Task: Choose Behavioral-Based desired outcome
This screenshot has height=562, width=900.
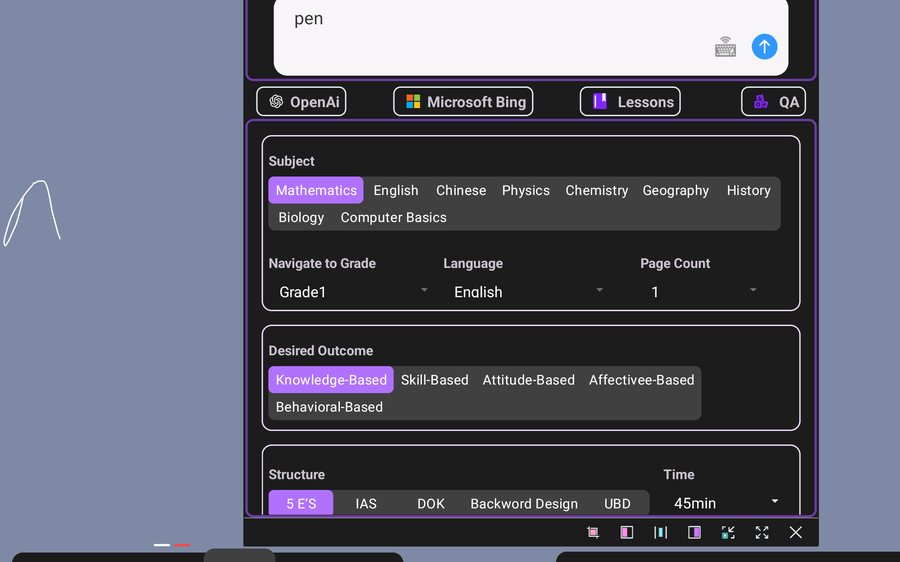Action: [329, 406]
